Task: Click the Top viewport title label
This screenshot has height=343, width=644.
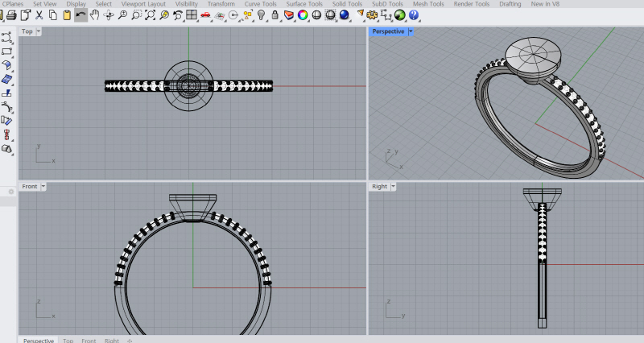Action: pos(27,31)
